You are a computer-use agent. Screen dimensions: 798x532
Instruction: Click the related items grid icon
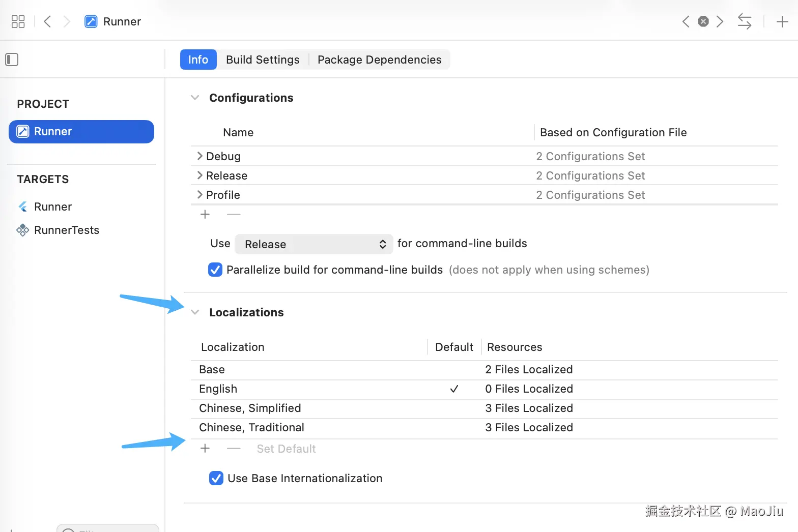[x=18, y=21]
